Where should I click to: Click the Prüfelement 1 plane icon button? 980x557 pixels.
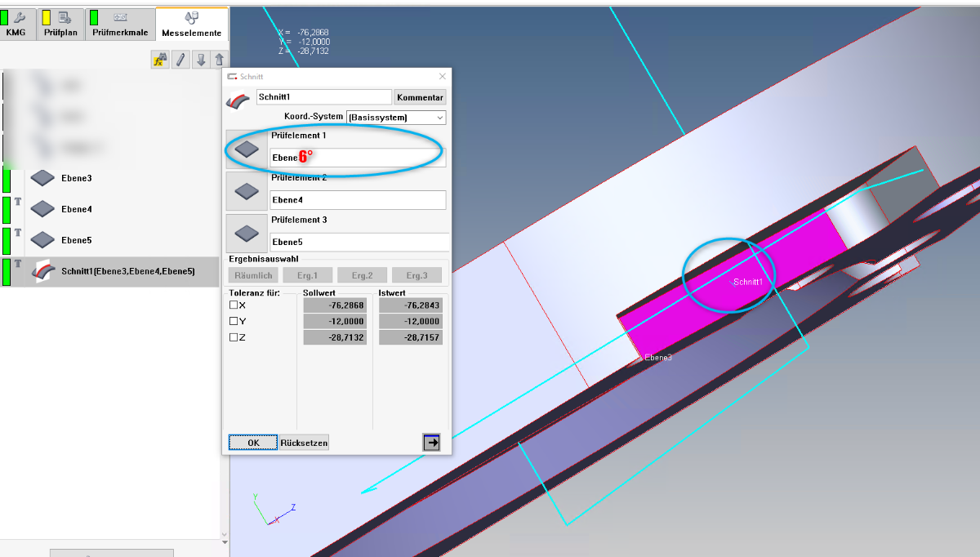247,149
